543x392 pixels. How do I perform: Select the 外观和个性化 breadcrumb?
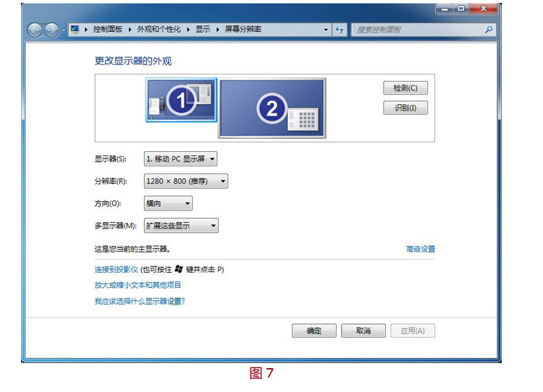[x=159, y=30]
